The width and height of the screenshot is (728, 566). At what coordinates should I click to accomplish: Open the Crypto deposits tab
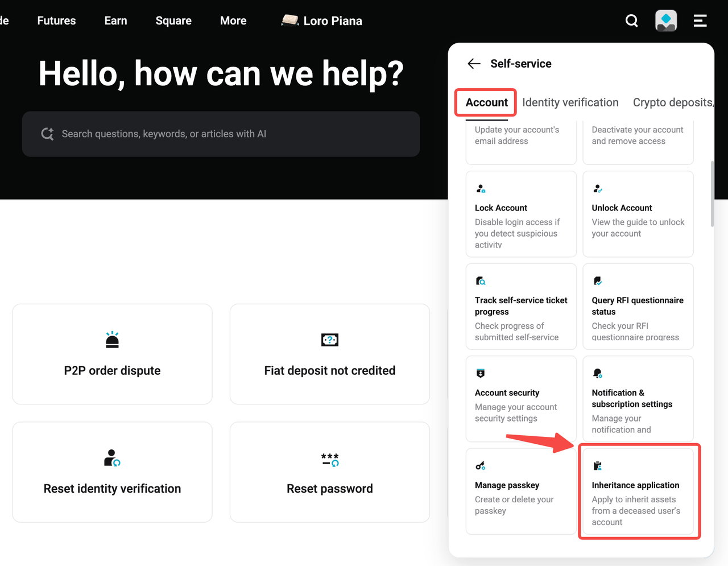pyautogui.click(x=673, y=102)
